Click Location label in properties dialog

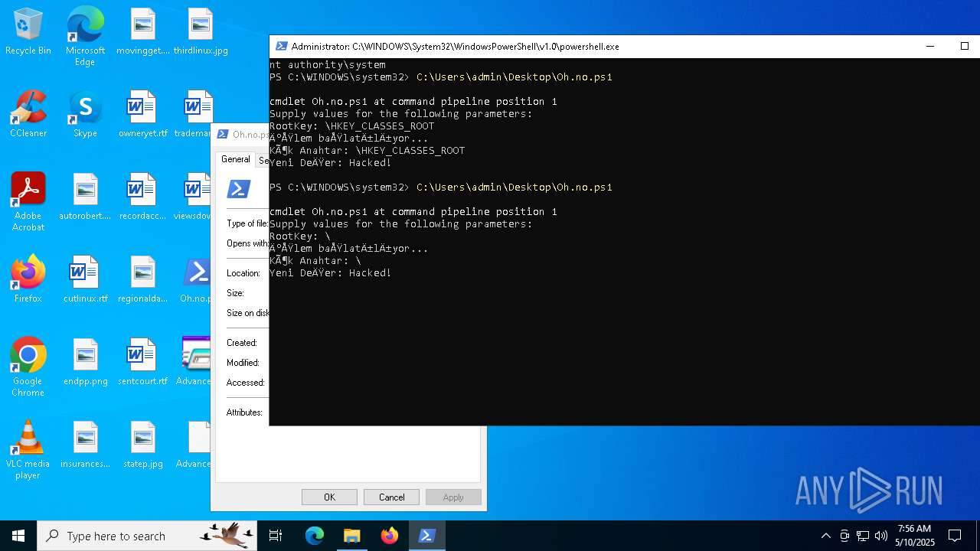coord(243,273)
